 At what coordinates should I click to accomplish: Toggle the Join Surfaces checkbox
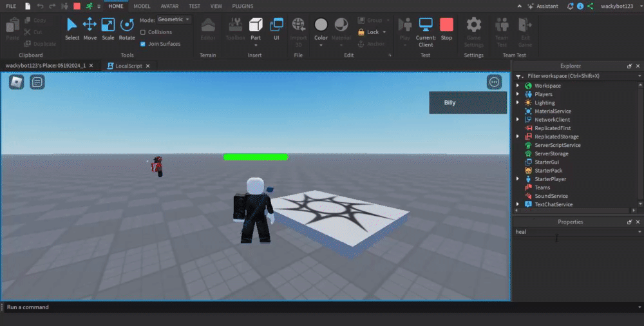pos(143,44)
